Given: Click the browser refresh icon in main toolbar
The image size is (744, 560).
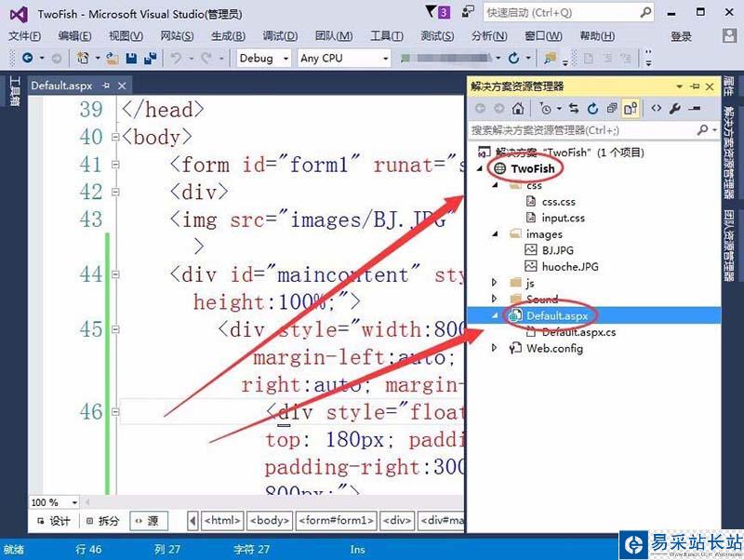Looking at the screenshot, I should click(513, 58).
